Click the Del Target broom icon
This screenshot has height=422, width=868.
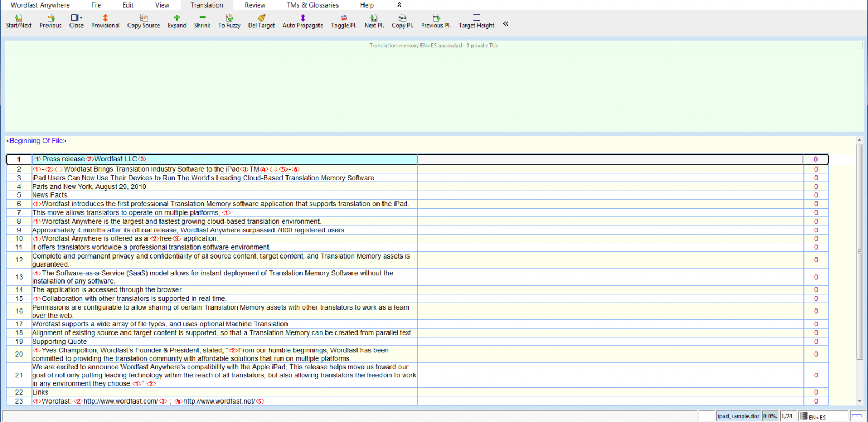point(261,18)
